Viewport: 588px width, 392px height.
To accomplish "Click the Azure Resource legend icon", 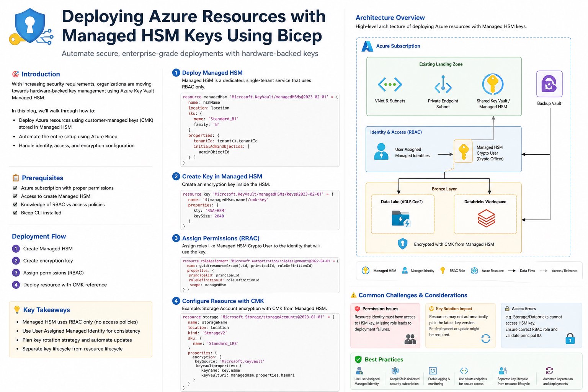I will click(x=474, y=271).
